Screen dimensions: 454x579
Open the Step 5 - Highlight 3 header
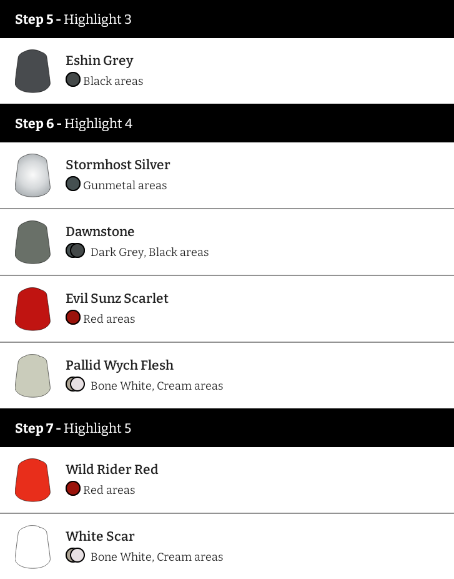[x=227, y=19]
